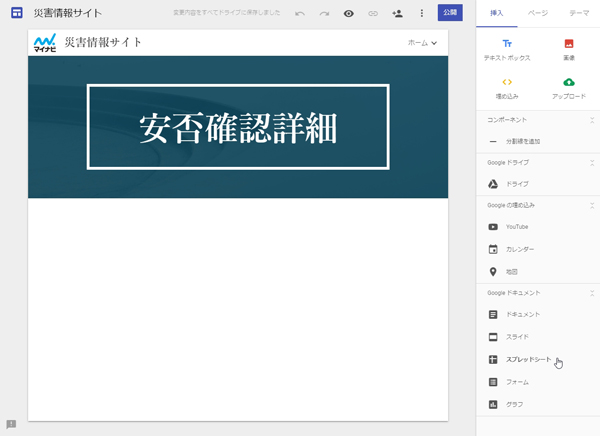Undo the last change

click(300, 13)
